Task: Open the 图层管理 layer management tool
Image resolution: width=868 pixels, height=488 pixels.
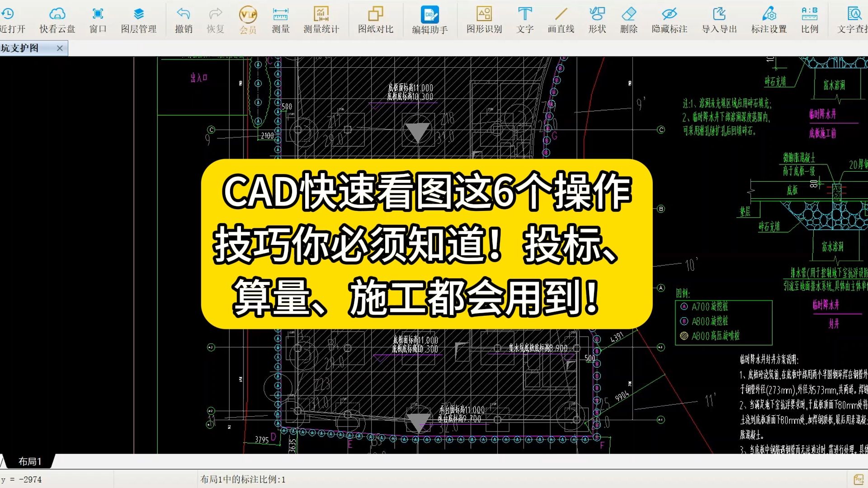Action: click(x=139, y=19)
